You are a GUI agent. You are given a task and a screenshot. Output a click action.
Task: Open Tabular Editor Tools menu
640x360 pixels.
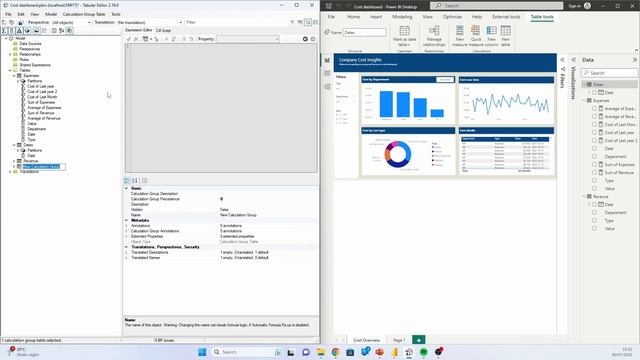click(x=116, y=14)
